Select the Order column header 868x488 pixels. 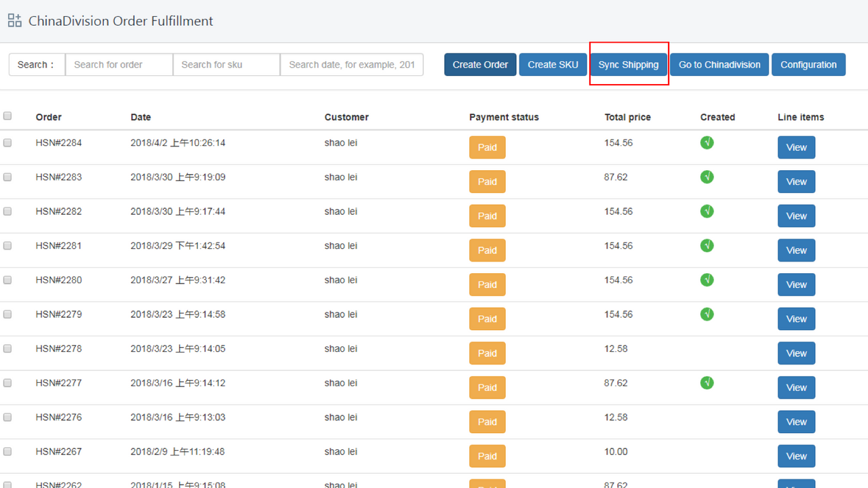tap(48, 117)
